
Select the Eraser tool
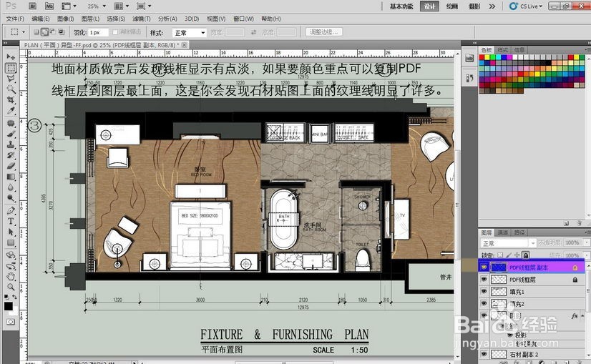[11, 165]
